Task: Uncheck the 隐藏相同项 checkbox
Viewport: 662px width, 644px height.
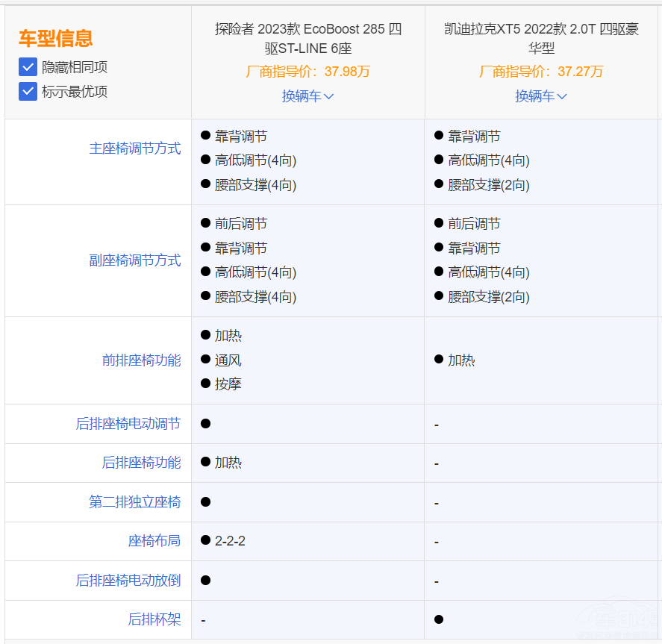Action: pyautogui.click(x=28, y=67)
